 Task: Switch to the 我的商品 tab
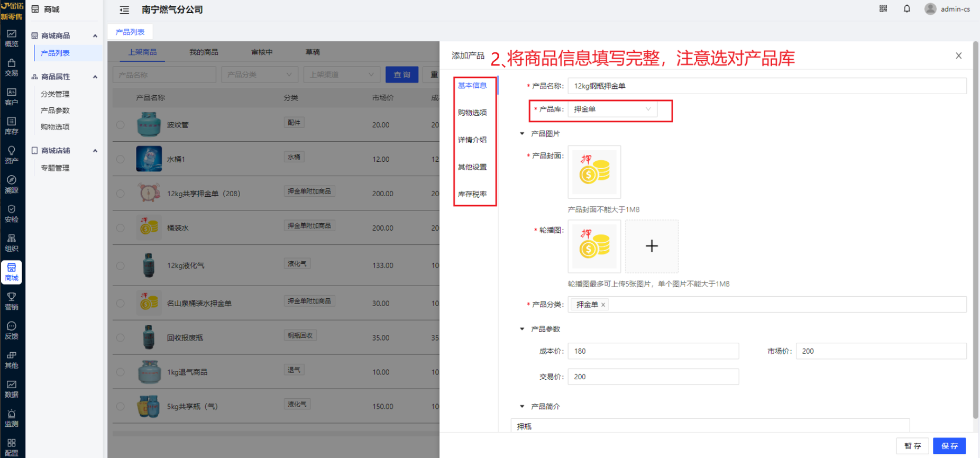(x=204, y=52)
